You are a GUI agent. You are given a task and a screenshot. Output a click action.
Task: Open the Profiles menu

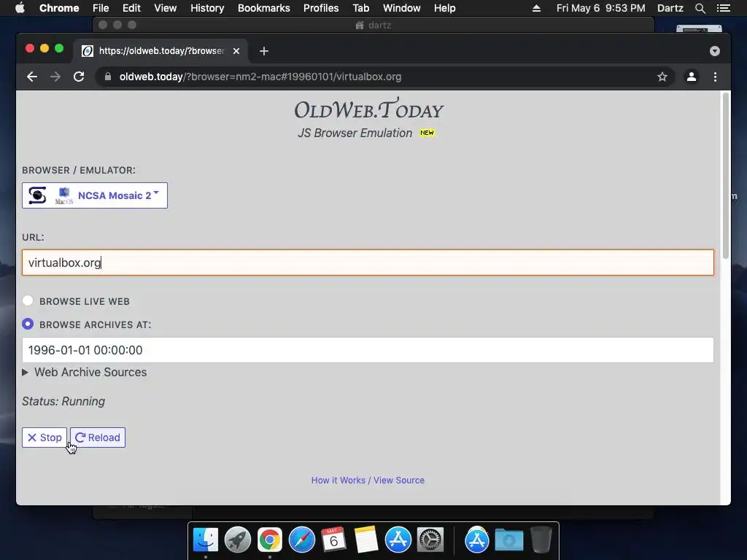click(x=321, y=8)
